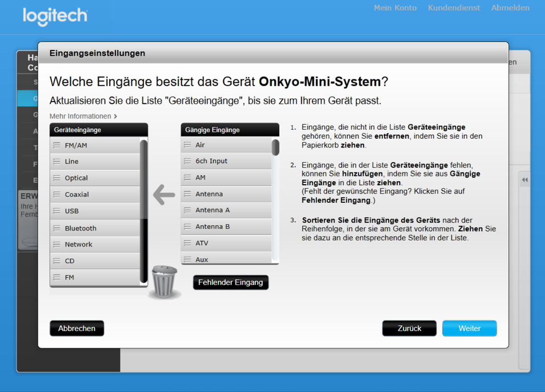The image size is (545, 392).
Task: Click the Geräteeingänge list scrollbar
Action: pos(144,212)
